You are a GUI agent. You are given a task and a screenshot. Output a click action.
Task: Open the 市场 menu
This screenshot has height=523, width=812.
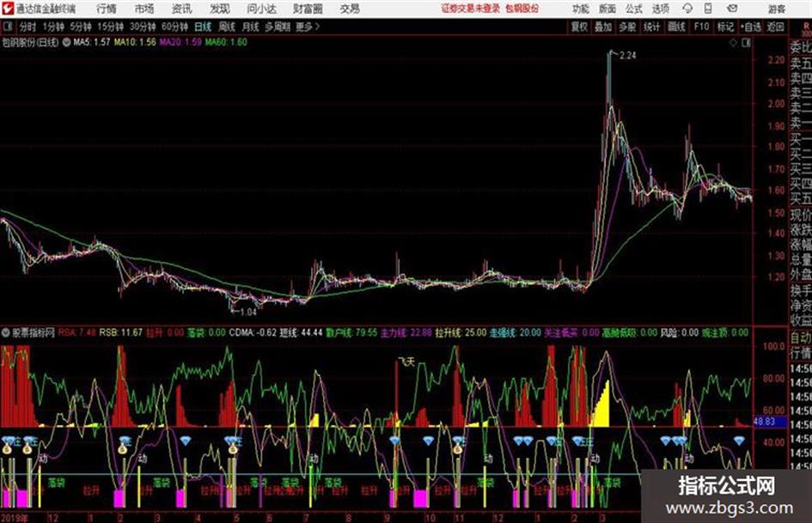(144, 9)
